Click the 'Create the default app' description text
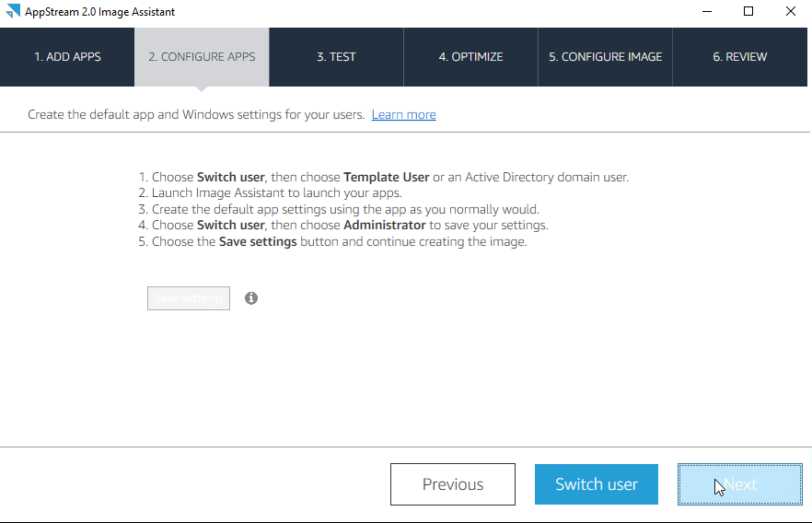812x523 pixels. tap(196, 114)
